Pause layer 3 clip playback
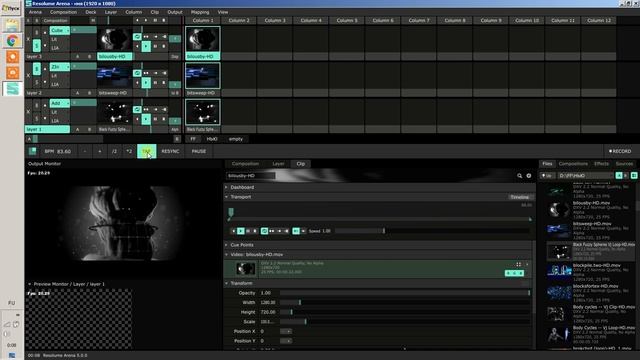This screenshot has width=640, height=360. (155, 46)
